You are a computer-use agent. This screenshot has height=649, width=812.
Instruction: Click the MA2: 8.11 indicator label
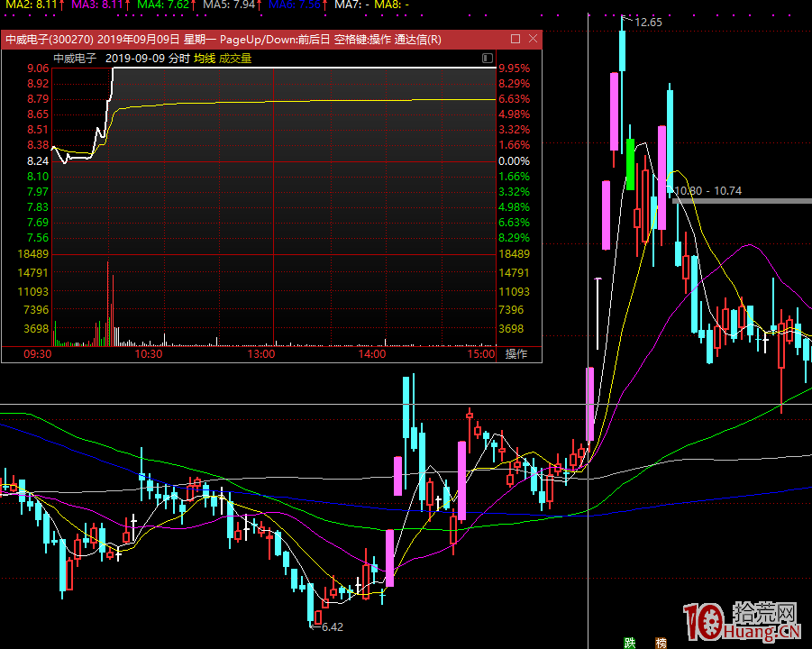[34, 5]
